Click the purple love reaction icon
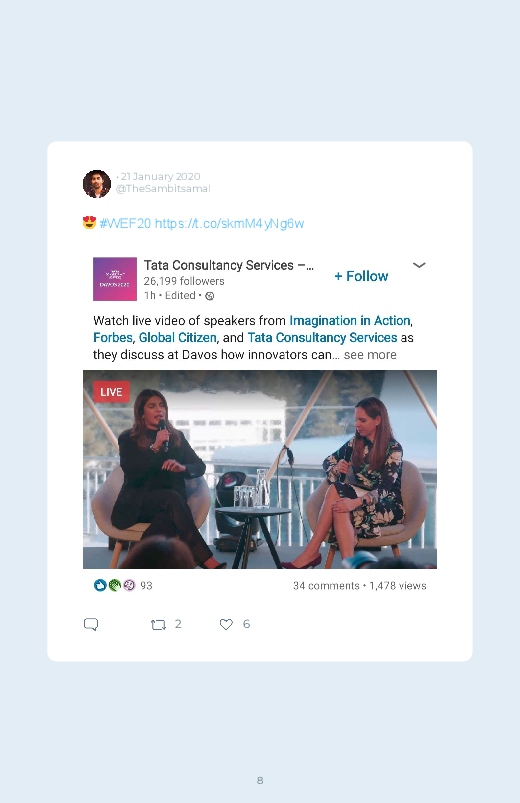The height and width of the screenshot is (803, 520). (129, 585)
